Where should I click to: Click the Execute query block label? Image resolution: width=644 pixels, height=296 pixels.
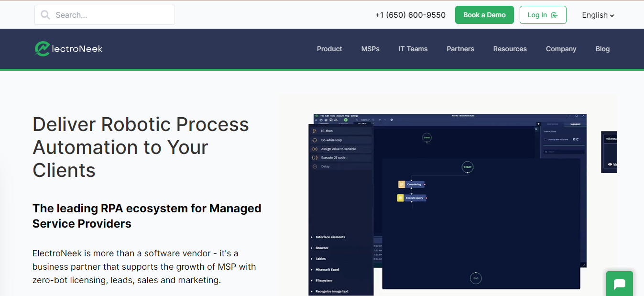coord(415,197)
